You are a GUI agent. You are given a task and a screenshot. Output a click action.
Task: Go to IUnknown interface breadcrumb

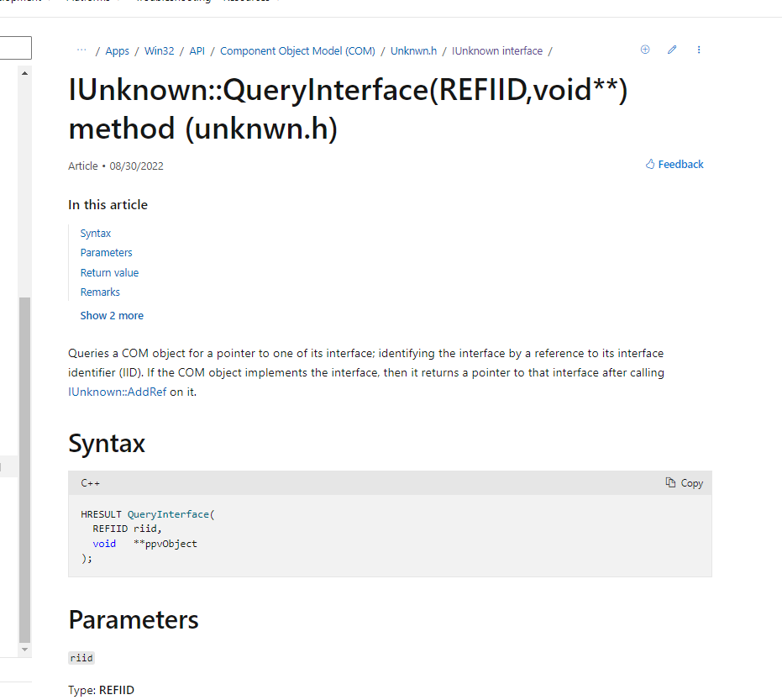tap(497, 51)
